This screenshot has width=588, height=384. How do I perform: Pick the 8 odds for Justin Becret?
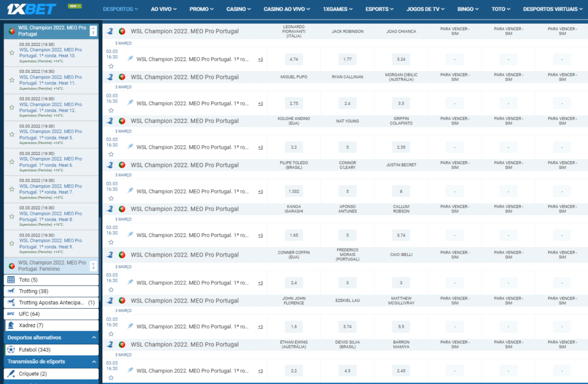401,191
